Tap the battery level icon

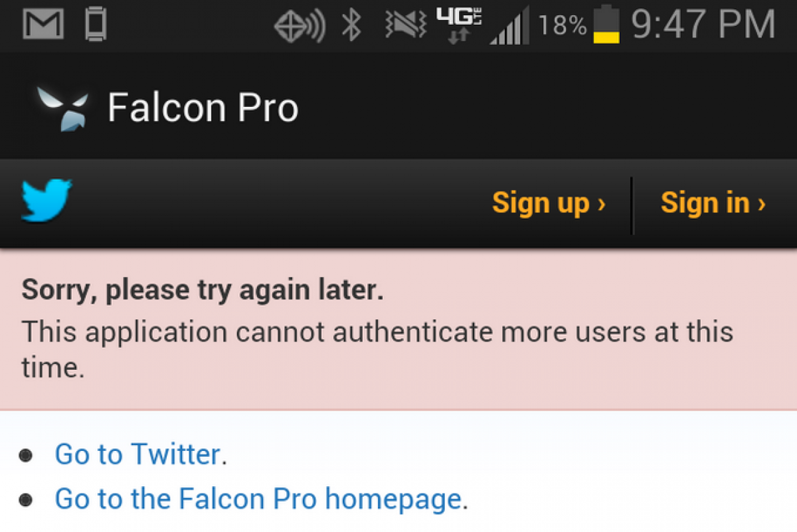[606, 26]
